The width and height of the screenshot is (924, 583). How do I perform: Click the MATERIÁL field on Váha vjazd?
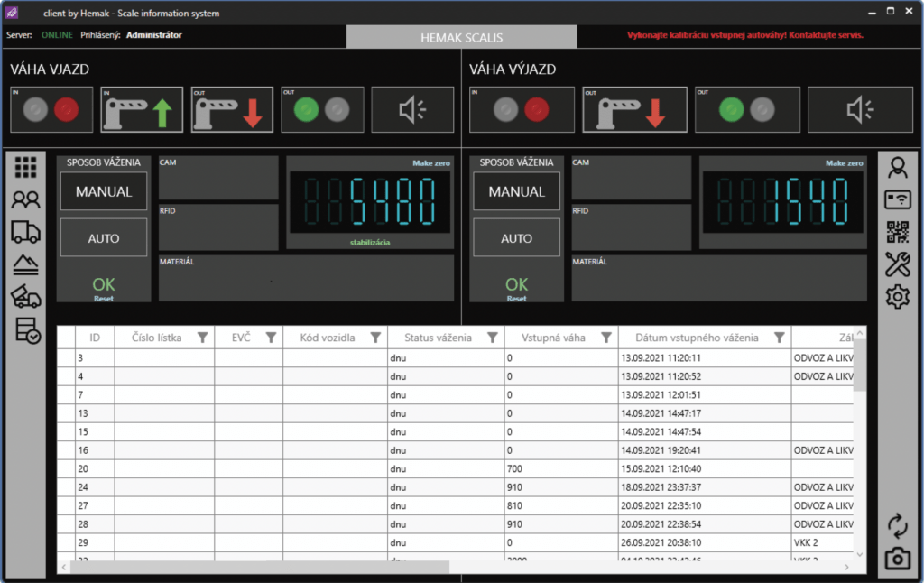[307, 278]
